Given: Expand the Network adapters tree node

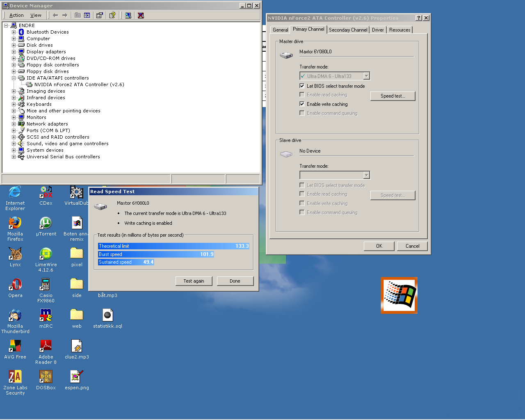Looking at the screenshot, I should pos(14,124).
